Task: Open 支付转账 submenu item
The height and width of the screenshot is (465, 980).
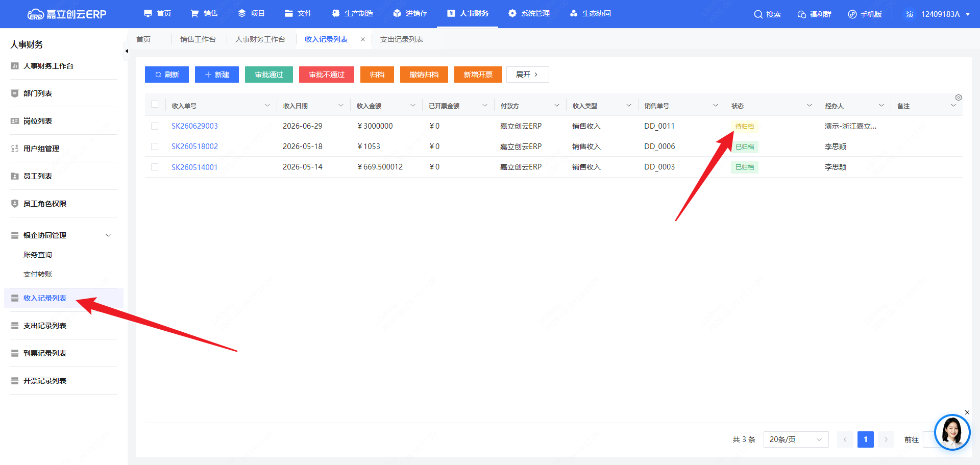Action: [x=38, y=274]
